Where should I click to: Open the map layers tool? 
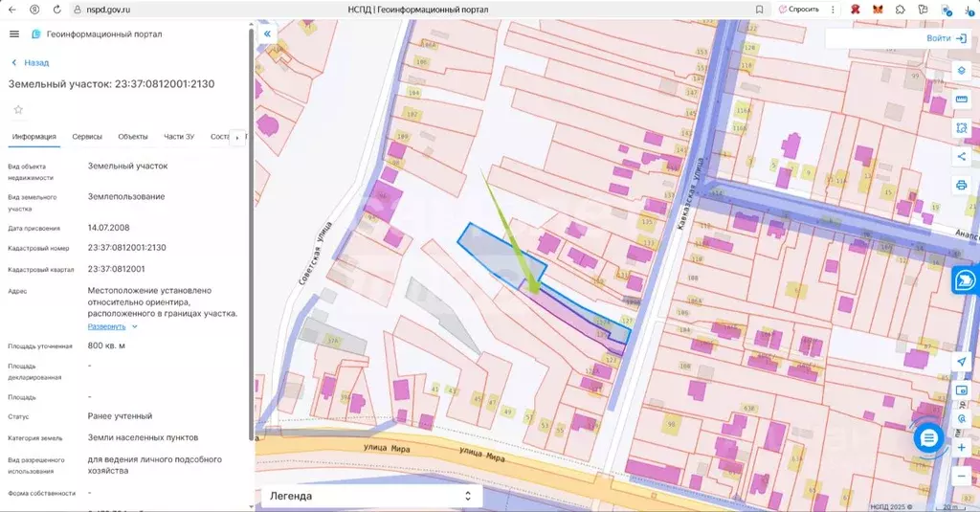click(x=961, y=71)
